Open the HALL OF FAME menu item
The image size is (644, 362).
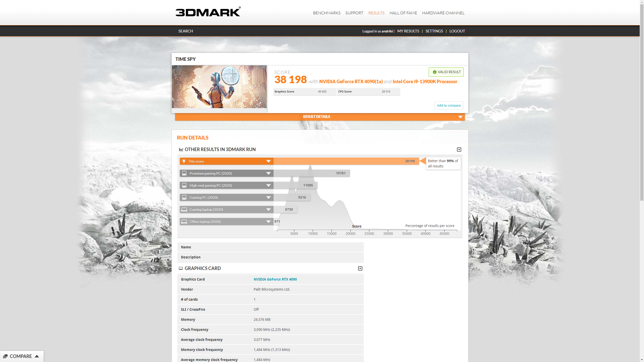coord(403,13)
